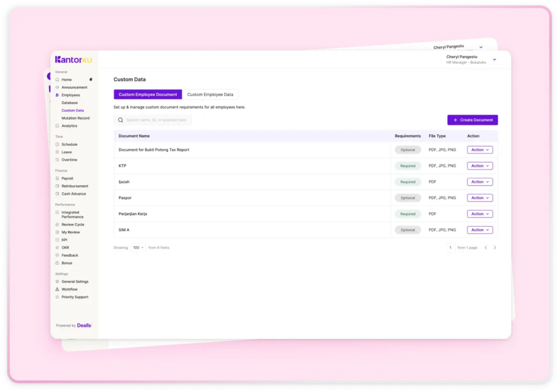Open the rows-per-page 100 dropdown

coord(138,248)
